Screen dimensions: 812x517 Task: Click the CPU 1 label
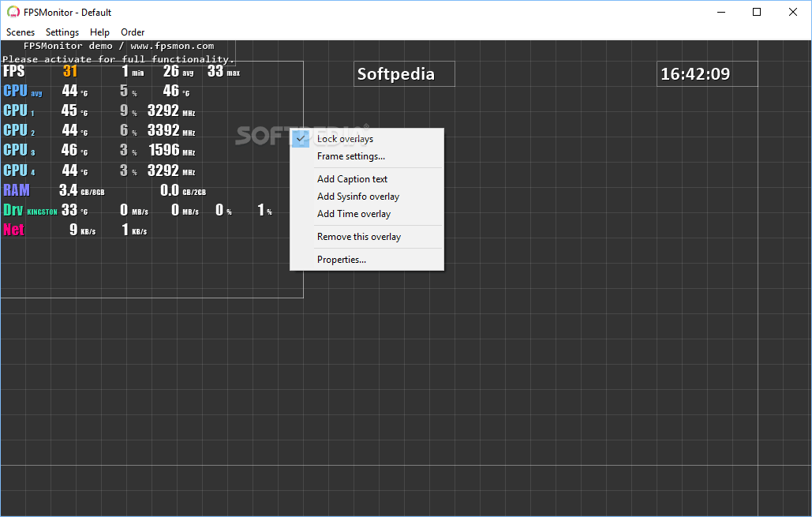19,111
